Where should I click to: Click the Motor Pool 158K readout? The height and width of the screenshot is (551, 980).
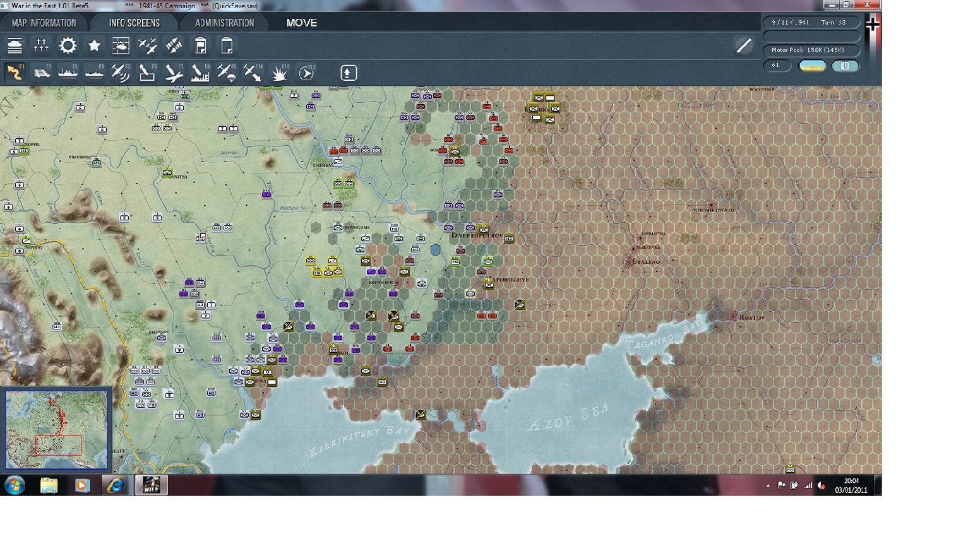[x=811, y=50]
